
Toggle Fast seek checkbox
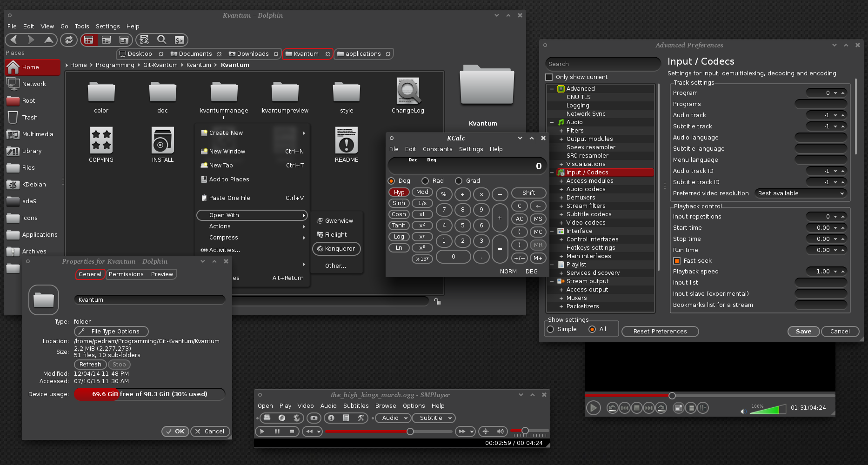point(677,261)
